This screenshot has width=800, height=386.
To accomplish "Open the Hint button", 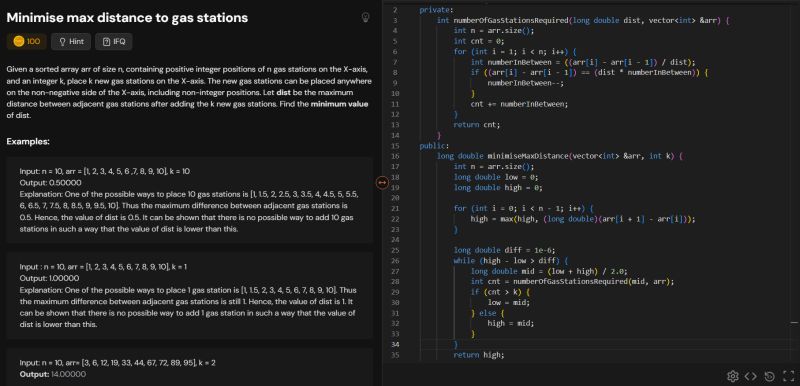I will click(71, 42).
